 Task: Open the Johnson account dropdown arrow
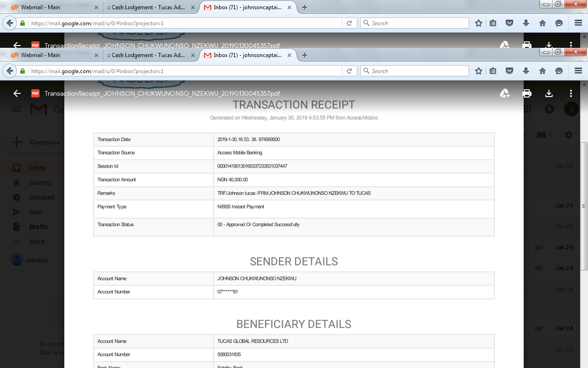(x=57, y=260)
